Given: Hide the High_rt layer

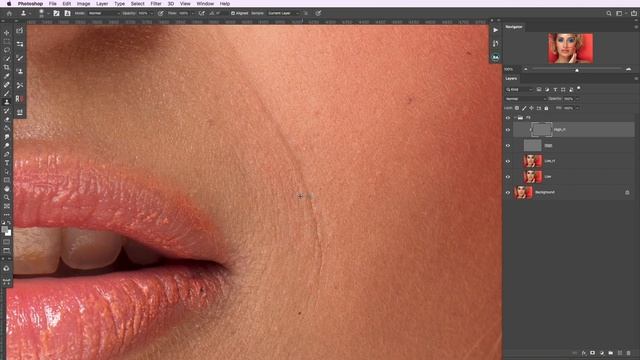Looking at the screenshot, I should [x=508, y=130].
